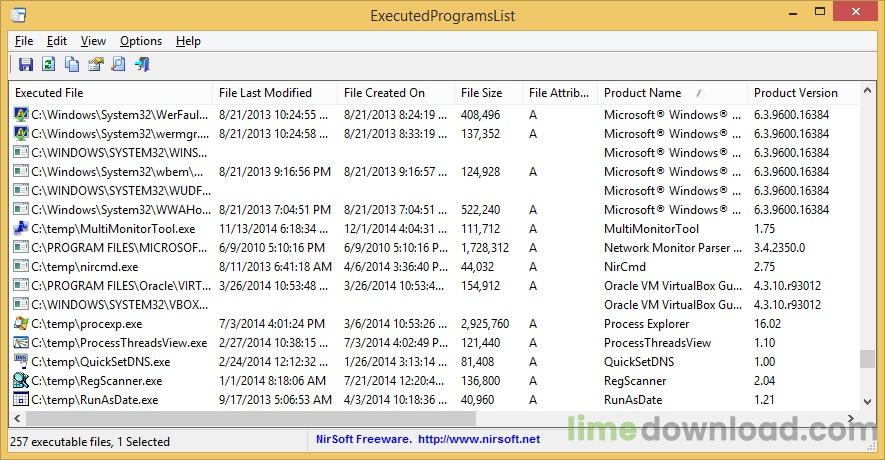Image resolution: width=885 pixels, height=460 pixels.
Task: Sort by the File Last Modified column
Action: pyautogui.click(x=275, y=93)
